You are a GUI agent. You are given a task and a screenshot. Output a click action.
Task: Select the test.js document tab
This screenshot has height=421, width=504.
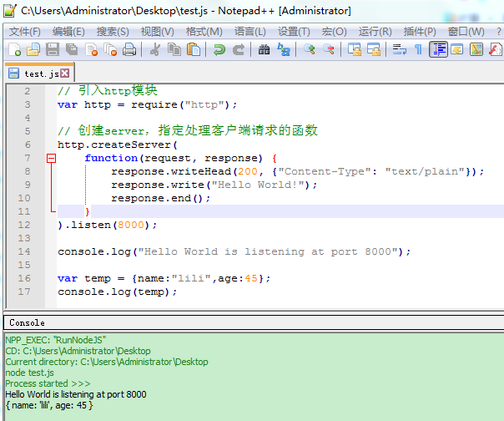click(40, 74)
